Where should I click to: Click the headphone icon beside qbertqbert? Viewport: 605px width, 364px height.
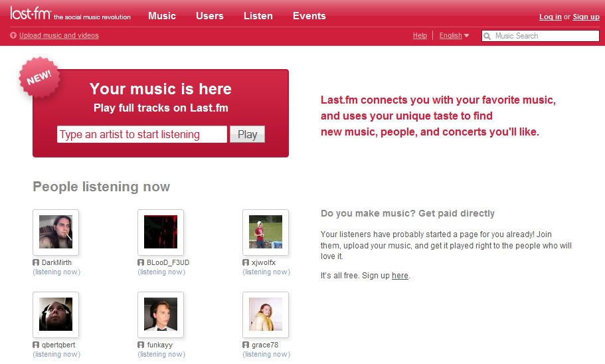click(36, 345)
